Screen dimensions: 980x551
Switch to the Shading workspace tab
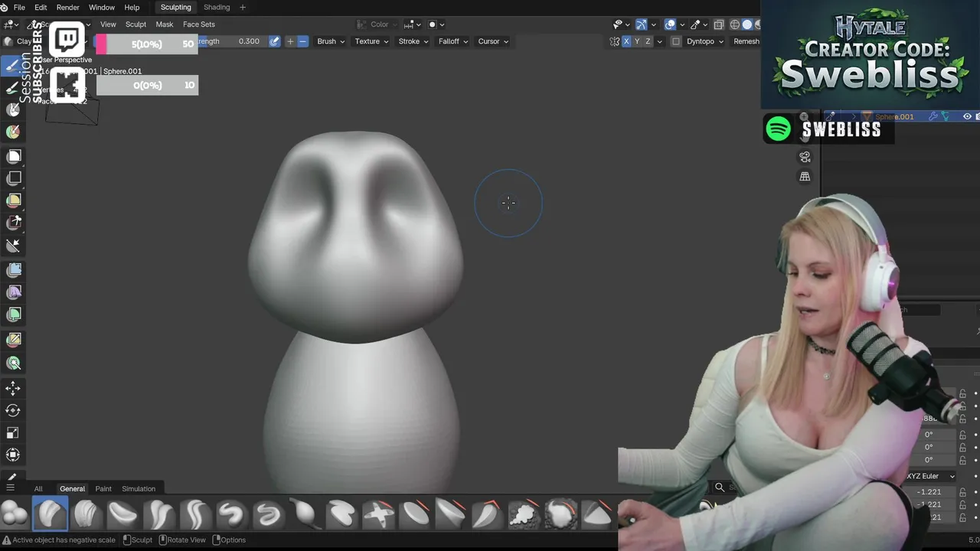(217, 8)
